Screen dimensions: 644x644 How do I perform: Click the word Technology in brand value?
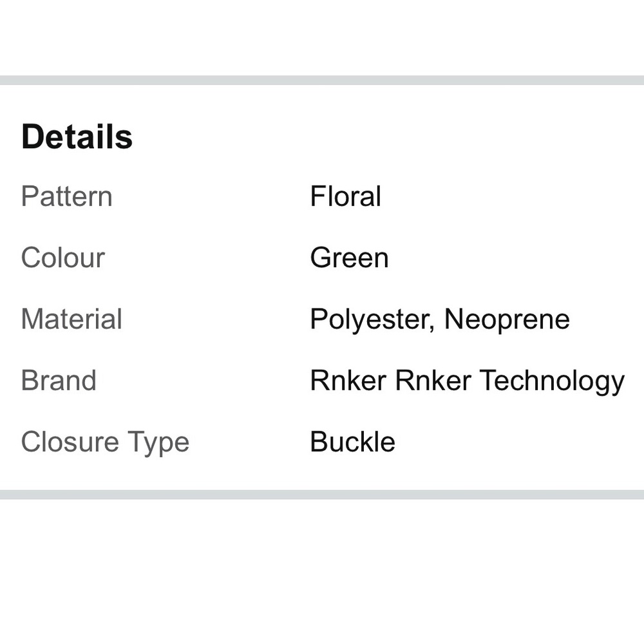(552, 381)
